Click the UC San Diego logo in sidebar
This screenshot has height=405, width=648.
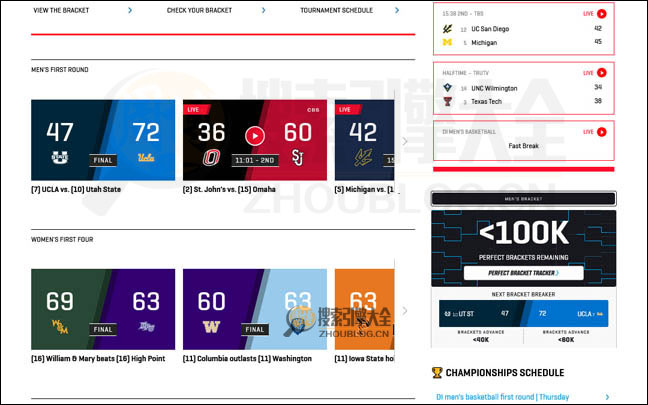(447, 29)
